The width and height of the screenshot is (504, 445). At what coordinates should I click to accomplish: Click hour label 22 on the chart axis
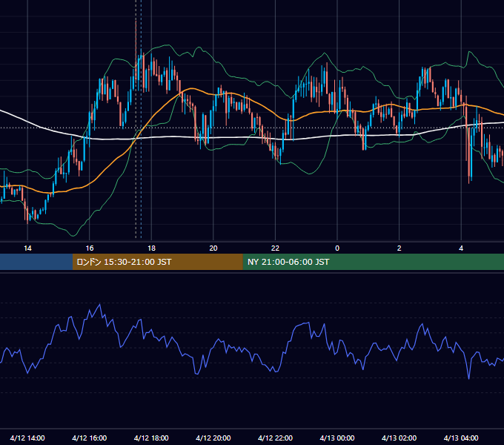click(x=276, y=248)
